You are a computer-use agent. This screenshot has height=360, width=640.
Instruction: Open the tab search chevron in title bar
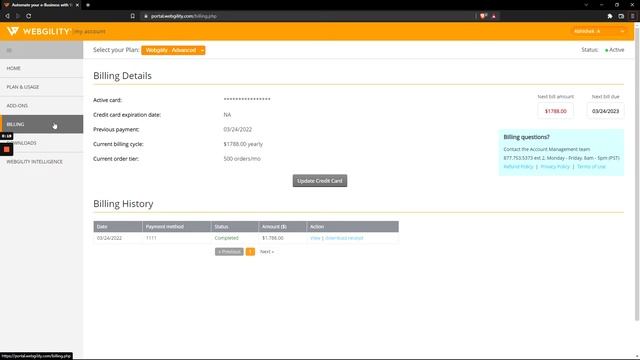(586, 5)
